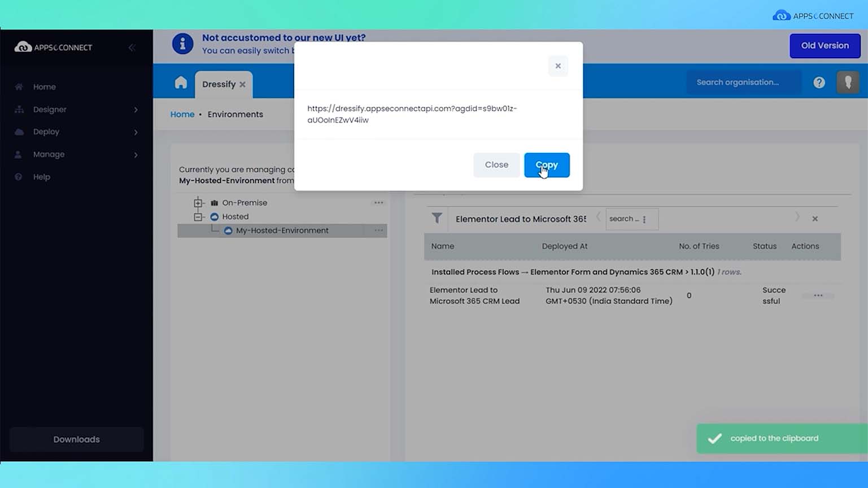Click the Manage chevron arrow
Screen dimensions: 868x488
pyautogui.click(x=136, y=155)
